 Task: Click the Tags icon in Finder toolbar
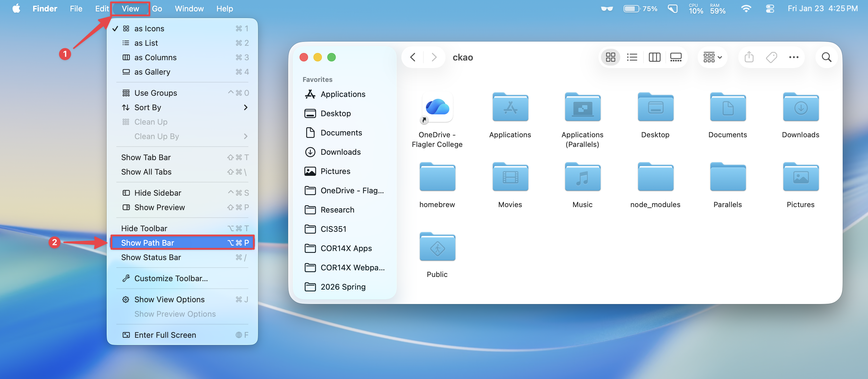pos(771,57)
